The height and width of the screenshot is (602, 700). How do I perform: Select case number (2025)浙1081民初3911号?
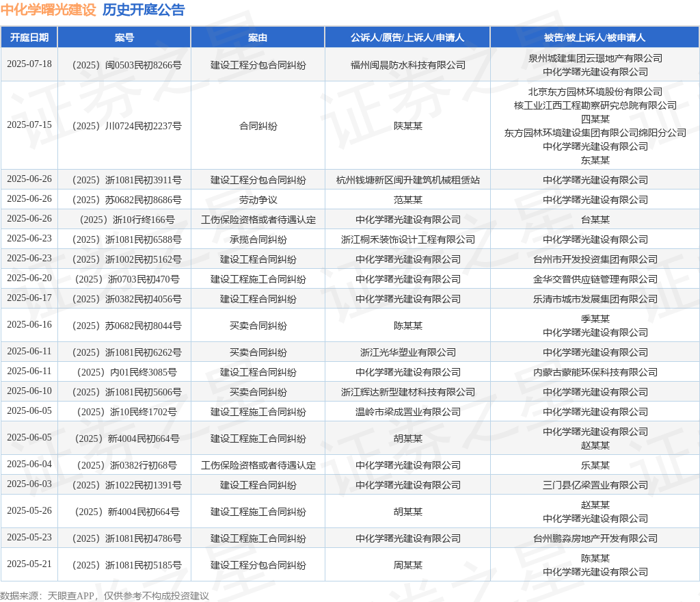[x=126, y=180]
